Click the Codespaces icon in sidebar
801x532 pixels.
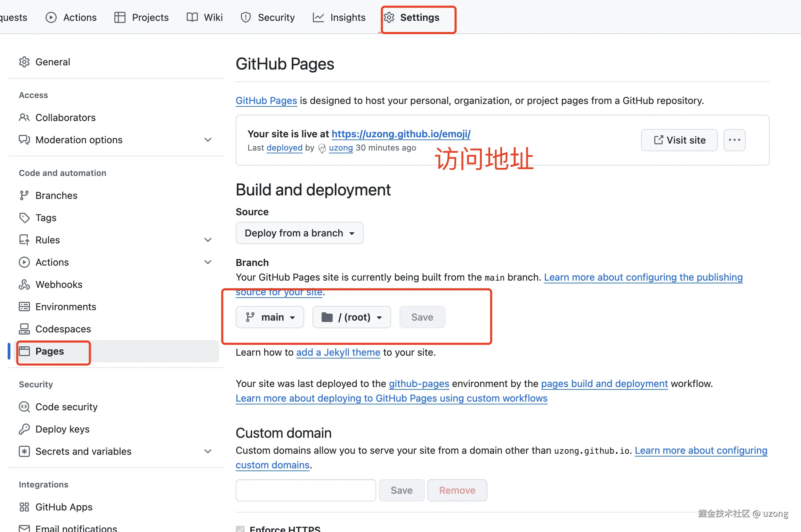(x=24, y=329)
